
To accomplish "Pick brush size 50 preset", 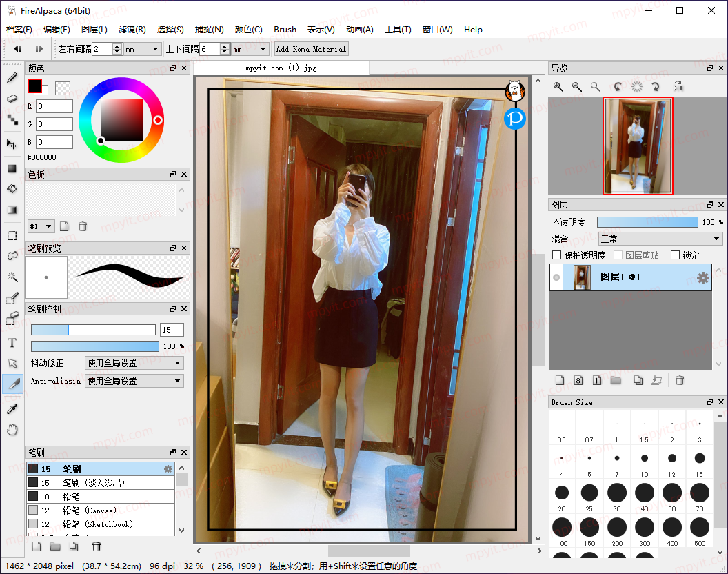I will point(672,496).
